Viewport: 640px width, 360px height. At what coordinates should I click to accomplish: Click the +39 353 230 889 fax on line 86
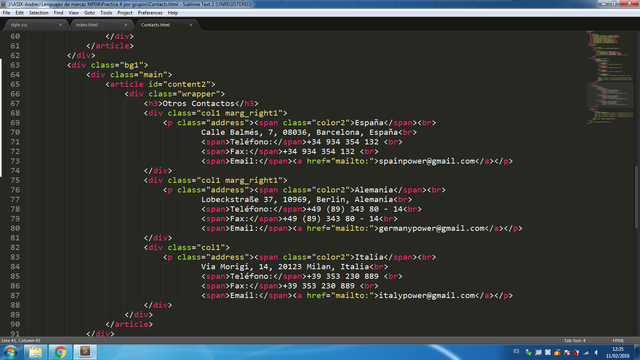click(x=318, y=286)
